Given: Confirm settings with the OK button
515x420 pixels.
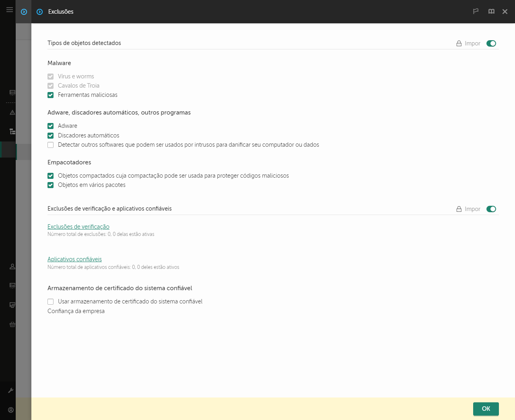Looking at the screenshot, I should [x=486, y=409].
